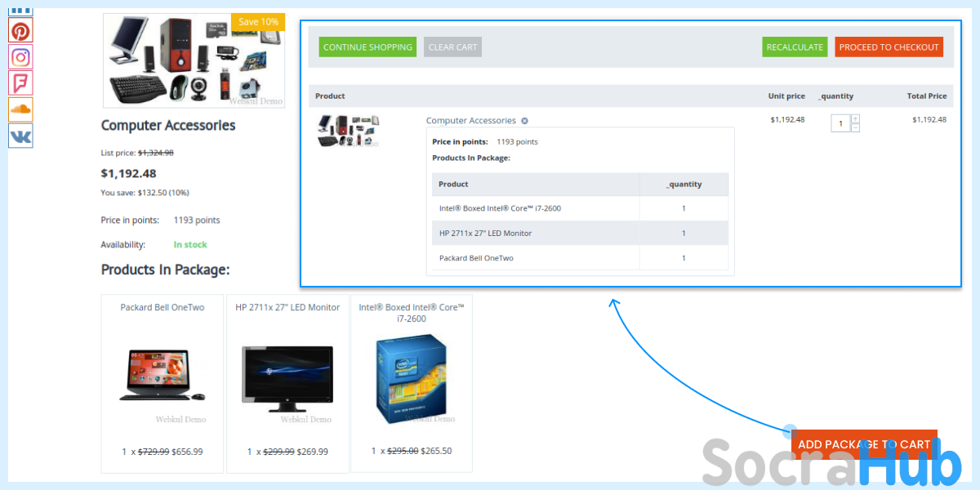Viewport: 980px width, 490px height.
Task: Click the HP 2711x 27" LED Monitor cart row
Action: tap(580, 233)
